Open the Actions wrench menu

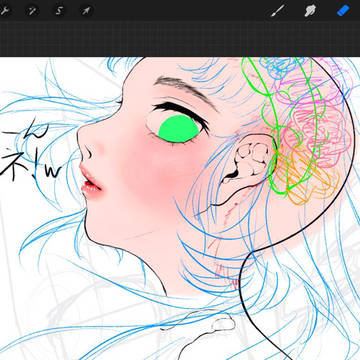[5, 11]
